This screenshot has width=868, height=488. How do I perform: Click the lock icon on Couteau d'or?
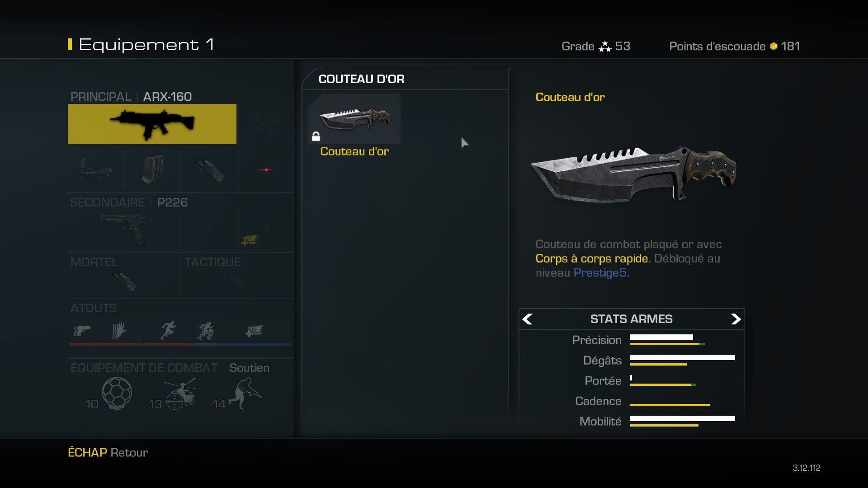click(316, 136)
